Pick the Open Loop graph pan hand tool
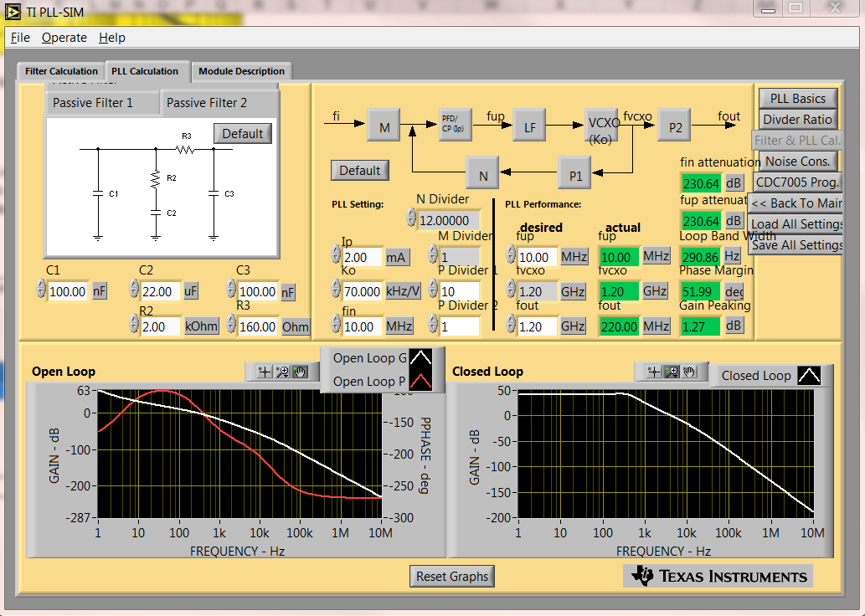The image size is (865, 616). tap(299, 372)
